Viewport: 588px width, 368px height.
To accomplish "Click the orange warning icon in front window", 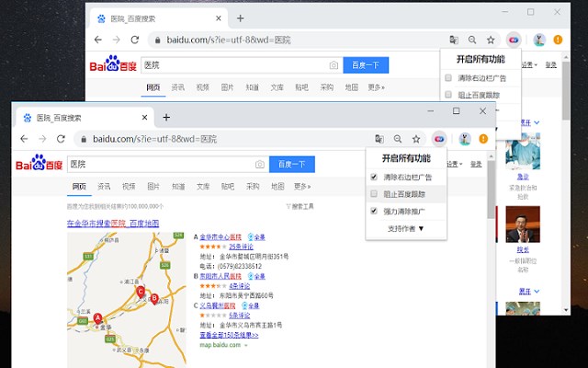I will pos(483,139).
